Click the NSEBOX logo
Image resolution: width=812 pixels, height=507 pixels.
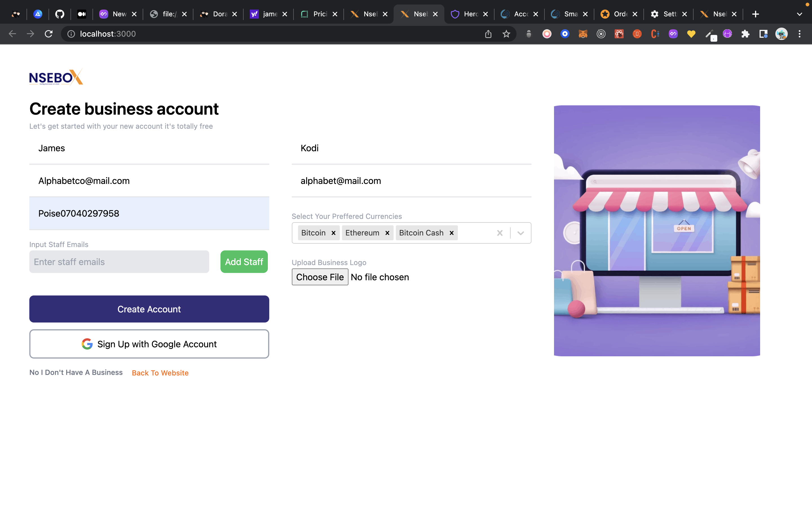pyautogui.click(x=56, y=77)
